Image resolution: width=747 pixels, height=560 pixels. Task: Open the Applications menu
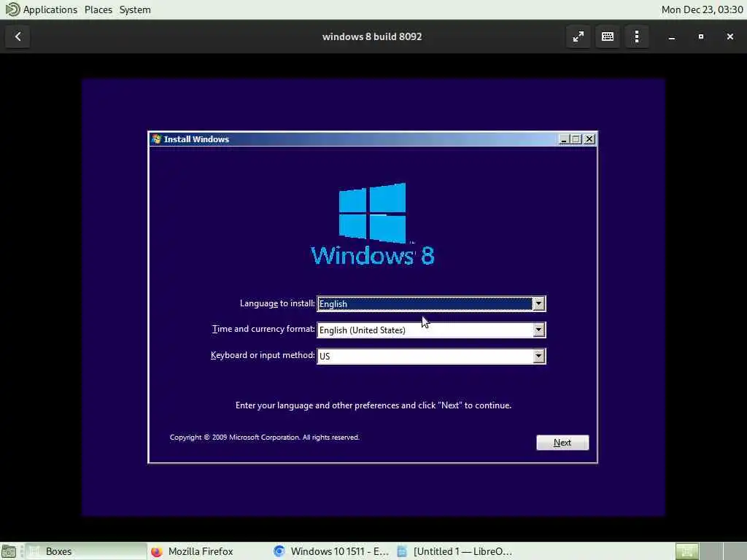point(50,9)
